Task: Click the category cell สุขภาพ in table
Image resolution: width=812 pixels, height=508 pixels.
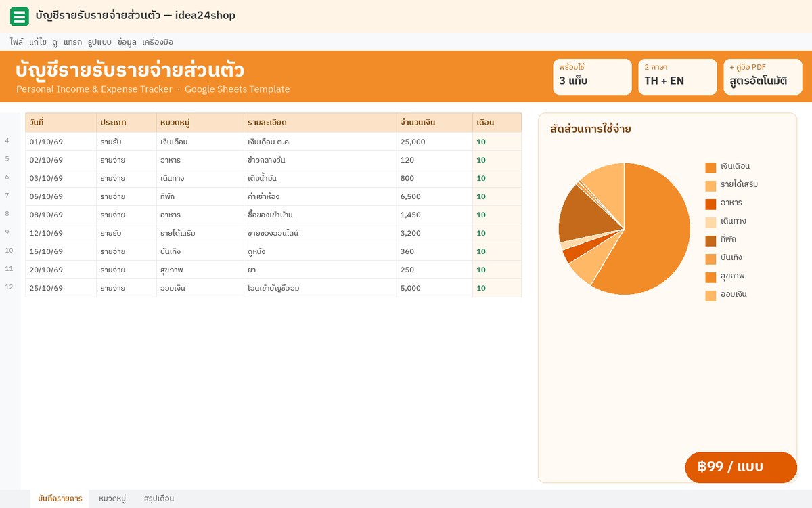Action: [x=200, y=270]
